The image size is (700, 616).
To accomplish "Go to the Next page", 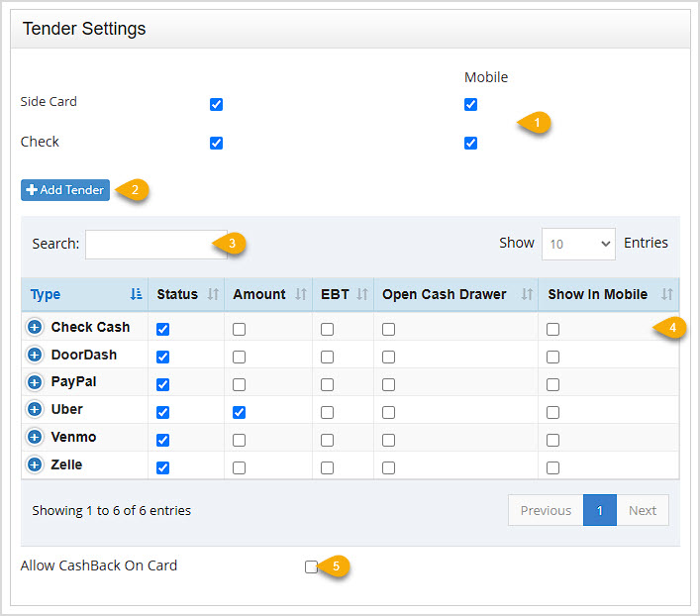I will [x=643, y=510].
